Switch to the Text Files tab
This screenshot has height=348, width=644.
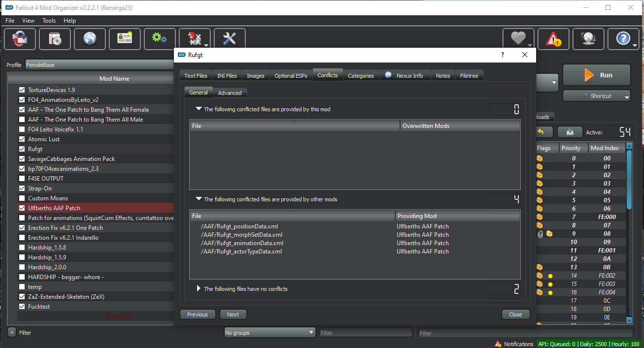196,76
